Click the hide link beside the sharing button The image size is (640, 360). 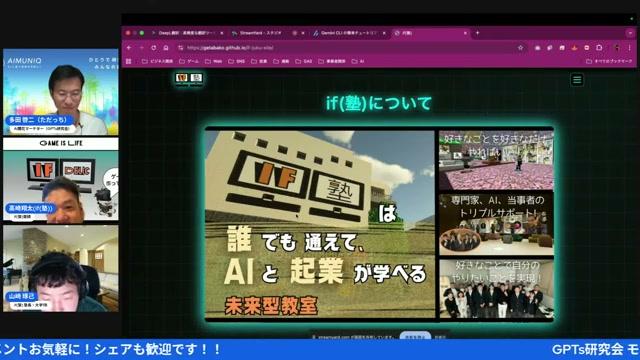click(440, 337)
